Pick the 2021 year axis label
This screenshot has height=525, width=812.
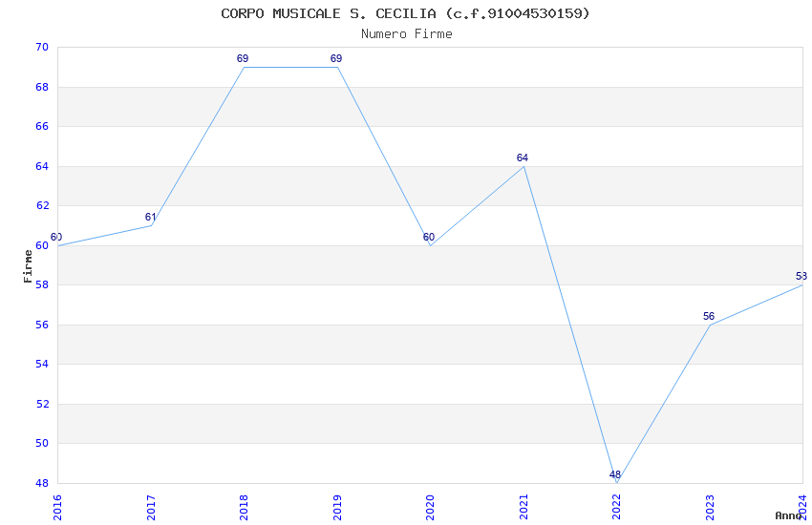click(x=524, y=507)
